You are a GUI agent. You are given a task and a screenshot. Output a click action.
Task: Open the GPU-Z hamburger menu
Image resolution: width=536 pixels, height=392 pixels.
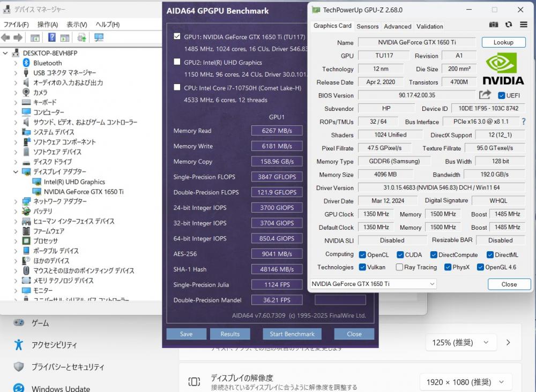point(523,25)
